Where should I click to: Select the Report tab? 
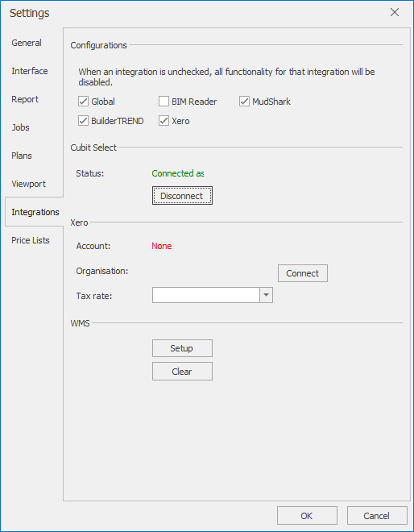(x=25, y=99)
